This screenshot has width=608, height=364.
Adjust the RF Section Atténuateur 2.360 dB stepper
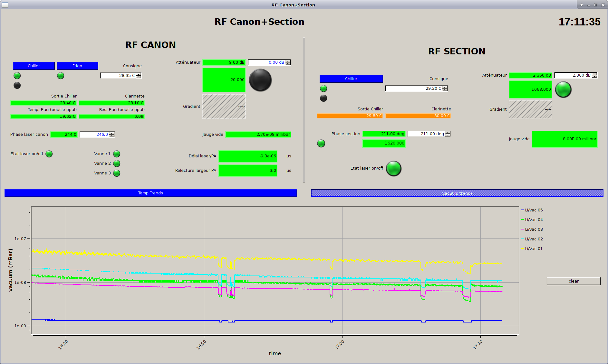coord(594,75)
